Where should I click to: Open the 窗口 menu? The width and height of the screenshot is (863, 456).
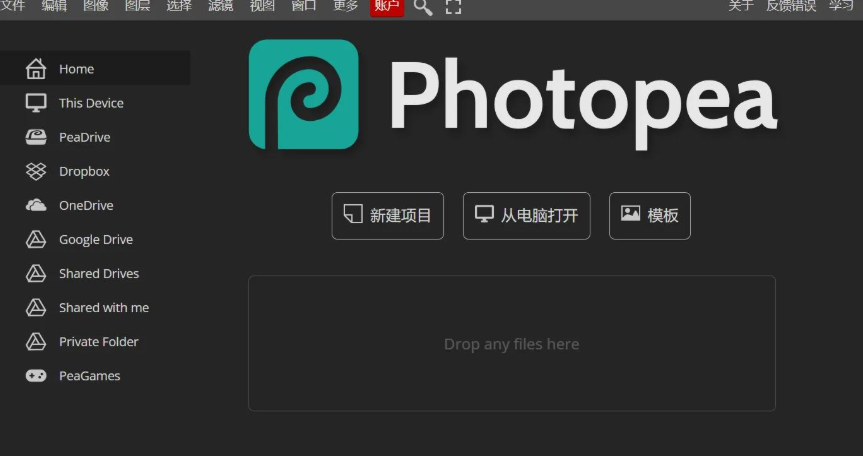(304, 6)
